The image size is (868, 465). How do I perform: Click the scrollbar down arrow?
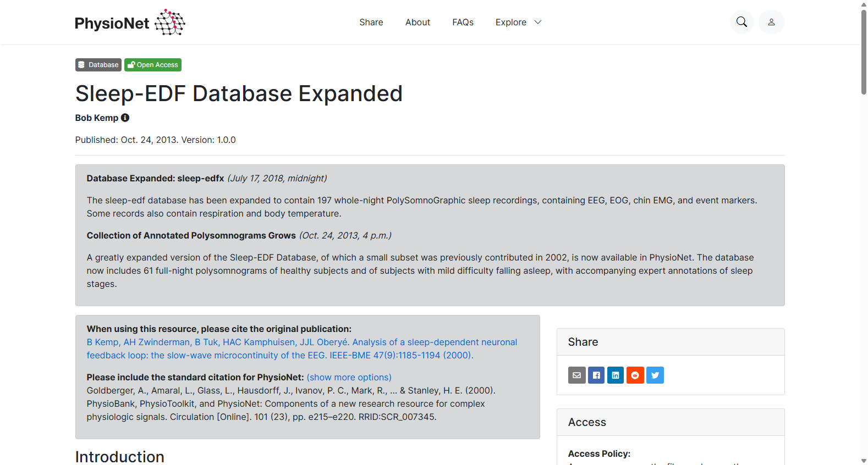[x=864, y=461]
